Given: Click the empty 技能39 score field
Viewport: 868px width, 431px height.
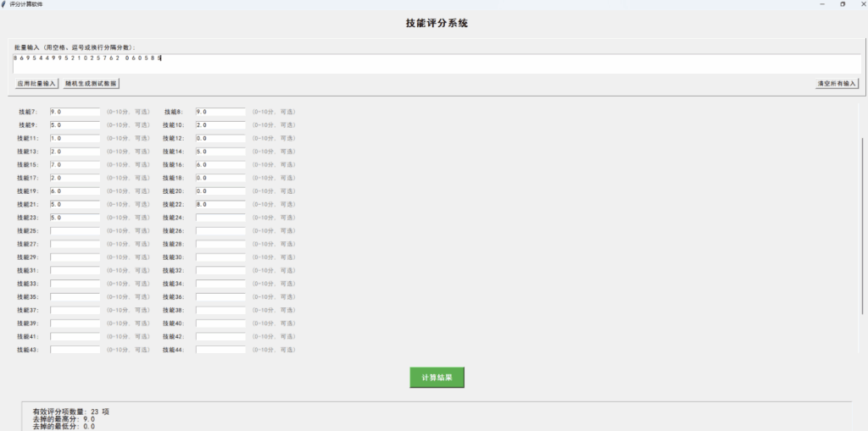Looking at the screenshot, I should (75, 323).
